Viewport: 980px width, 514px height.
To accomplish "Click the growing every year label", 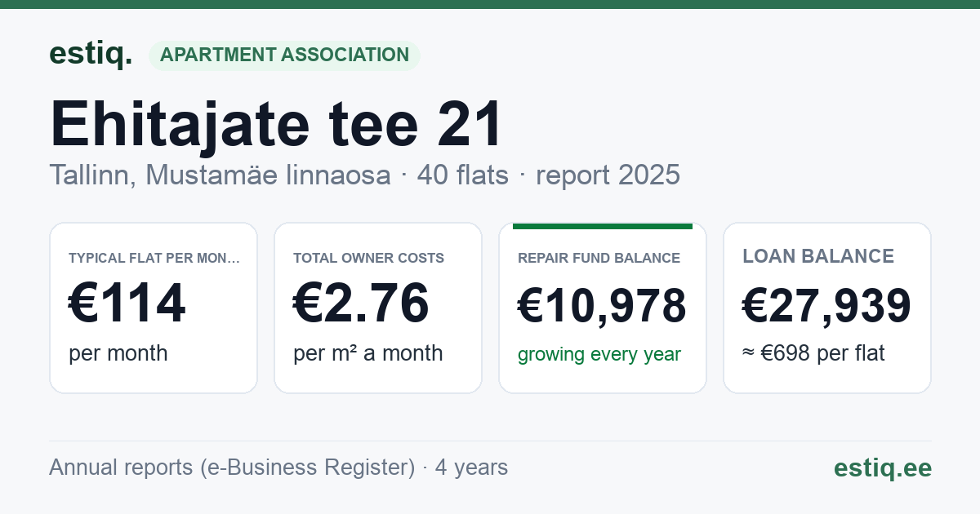I will (599, 355).
